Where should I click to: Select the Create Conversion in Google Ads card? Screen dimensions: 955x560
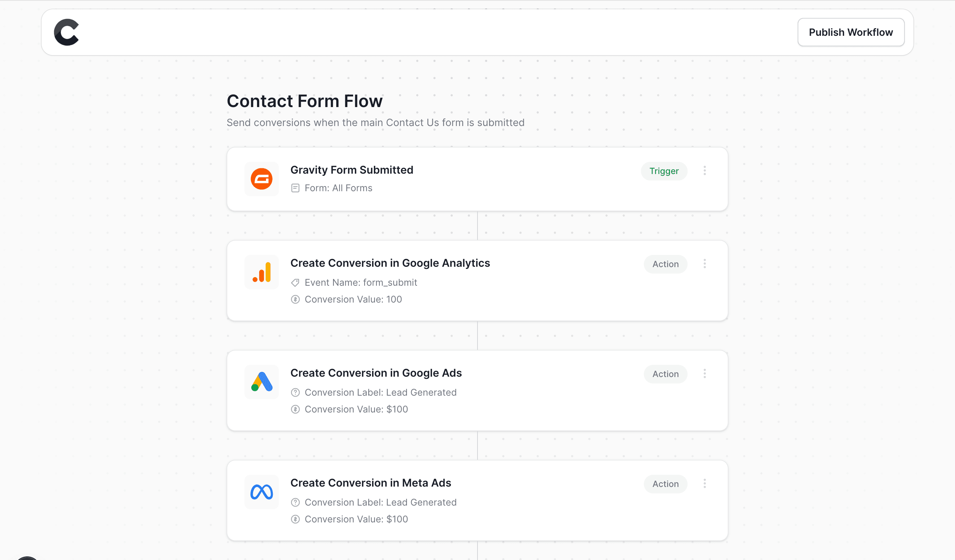(x=477, y=391)
